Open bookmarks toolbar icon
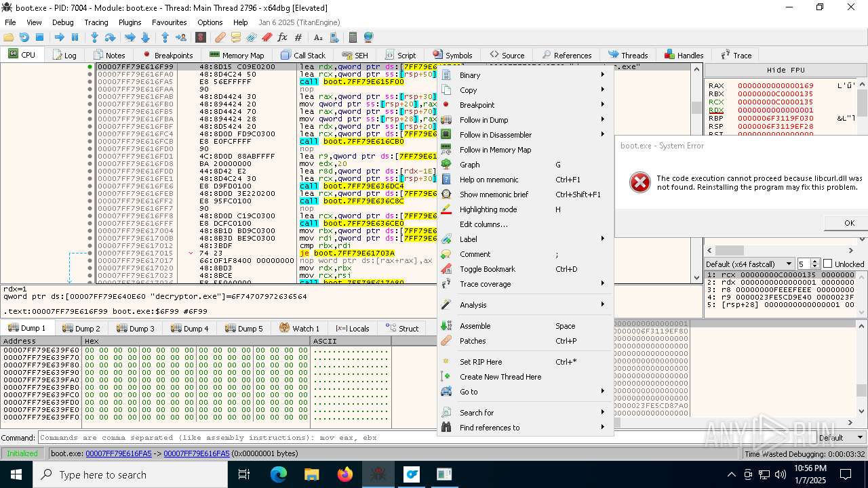The height and width of the screenshot is (488, 868). (x=267, y=37)
